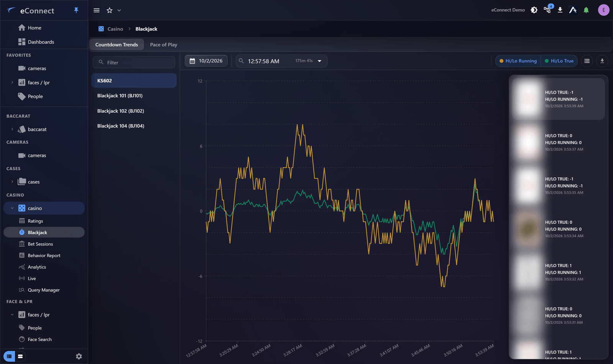Image resolution: width=613 pixels, height=364 pixels.
Task: Expand the faces / lpr favorite item
Action: point(12,82)
